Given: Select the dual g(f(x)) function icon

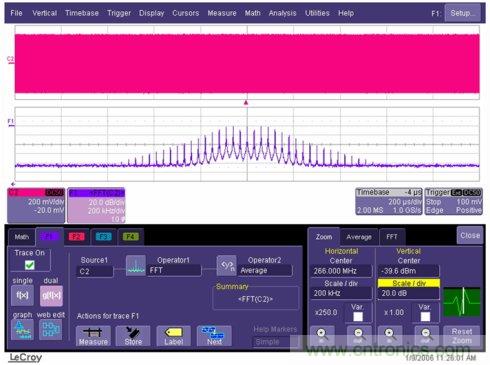Looking at the screenshot, I should pyautogui.click(x=51, y=295).
